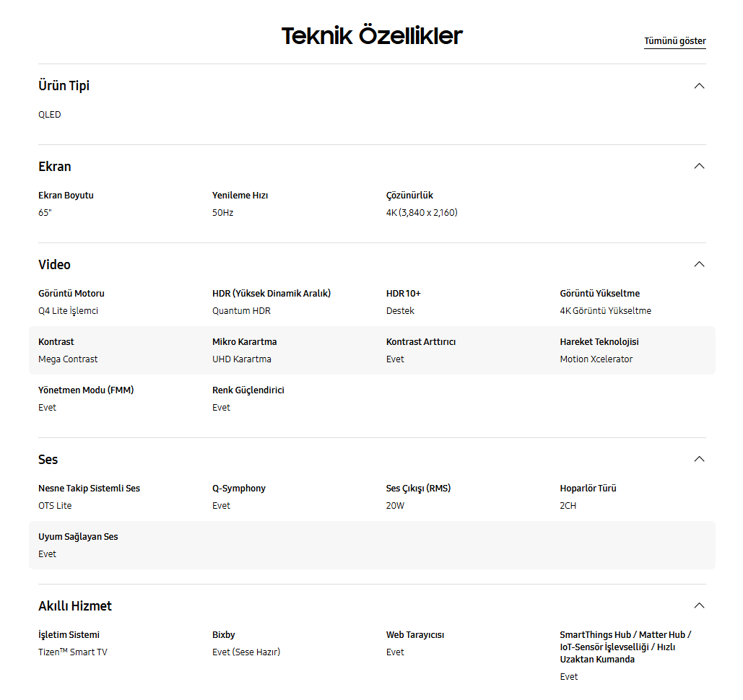Click the Video heading text
Image resolution: width=743 pixels, height=700 pixels.
[x=54, y=265]
